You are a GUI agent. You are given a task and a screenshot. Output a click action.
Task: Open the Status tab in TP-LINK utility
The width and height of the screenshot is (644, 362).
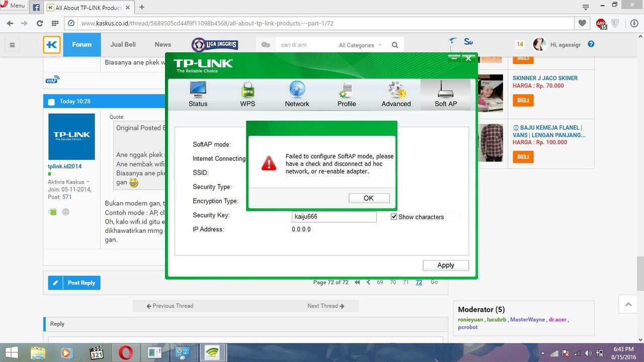point(198,95)
